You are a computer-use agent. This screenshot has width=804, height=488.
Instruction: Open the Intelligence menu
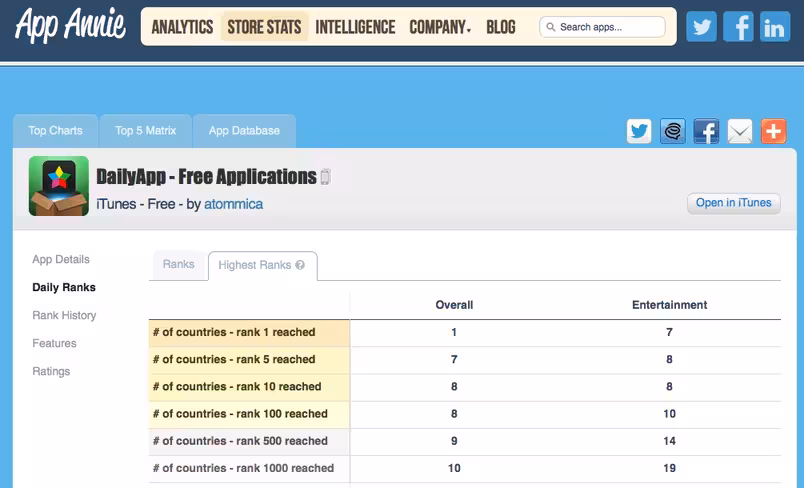tap(355, 27)
